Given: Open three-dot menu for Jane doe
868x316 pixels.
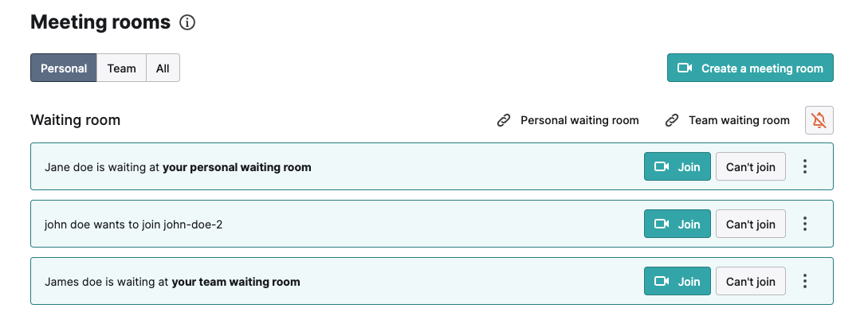Looking at the screenshot, I should 805,166.
